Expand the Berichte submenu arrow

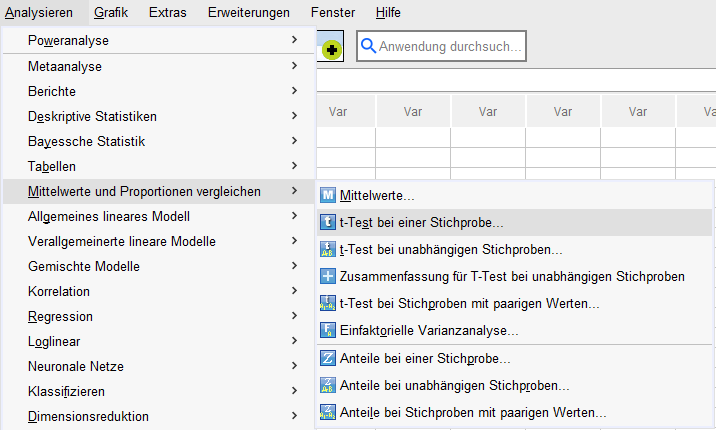[x=295, y=91]
